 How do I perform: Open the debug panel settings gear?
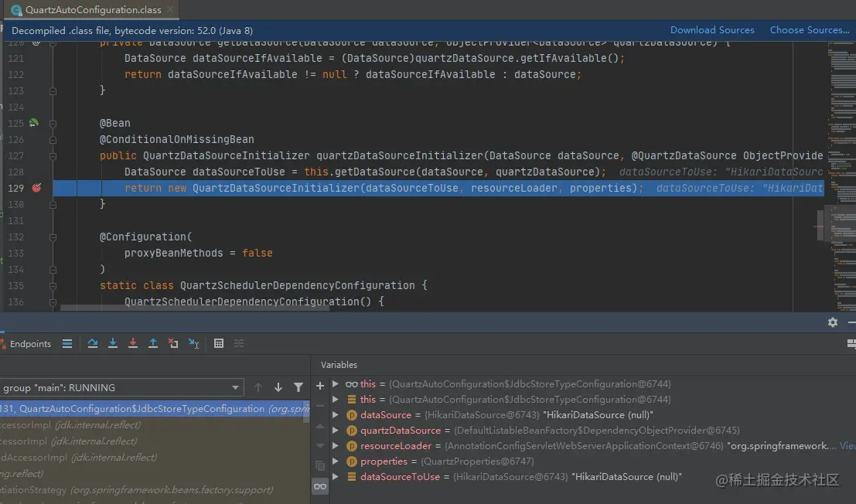click(x=833, y=322)
